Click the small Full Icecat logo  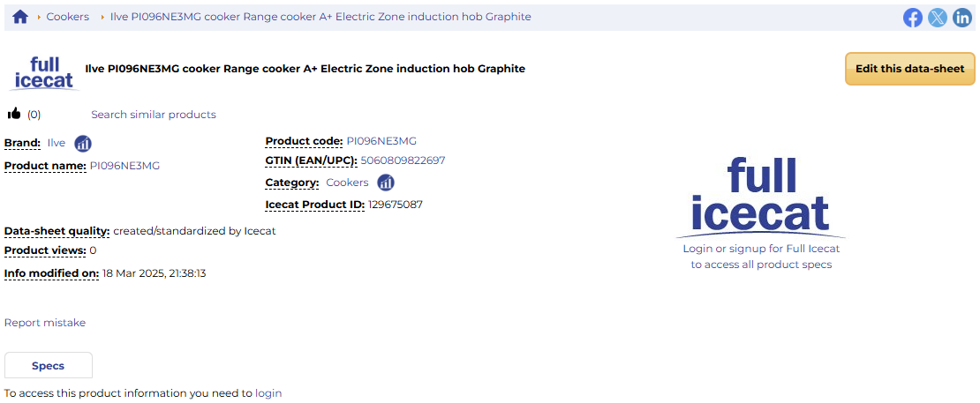pyautogui.click(x=44, y=73)
